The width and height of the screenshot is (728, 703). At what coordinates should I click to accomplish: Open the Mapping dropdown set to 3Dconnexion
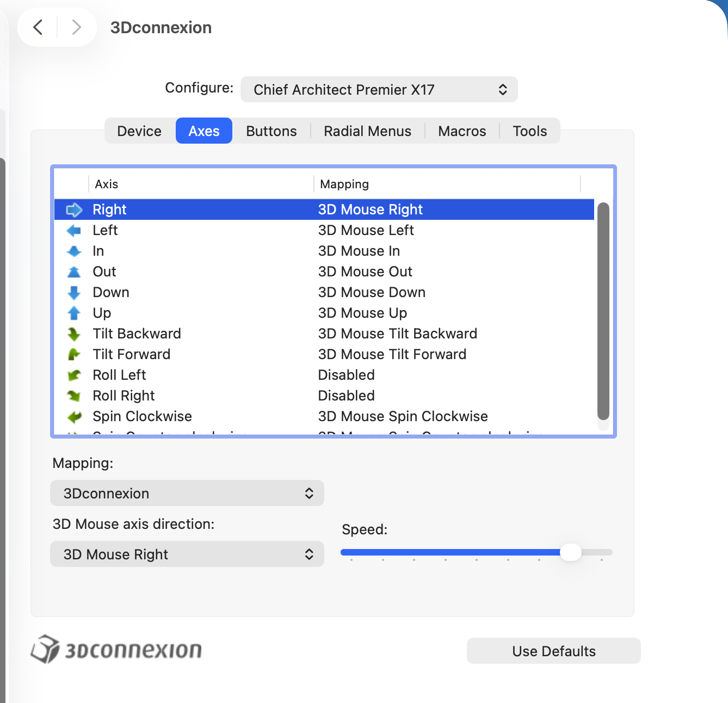click(187, 493)
